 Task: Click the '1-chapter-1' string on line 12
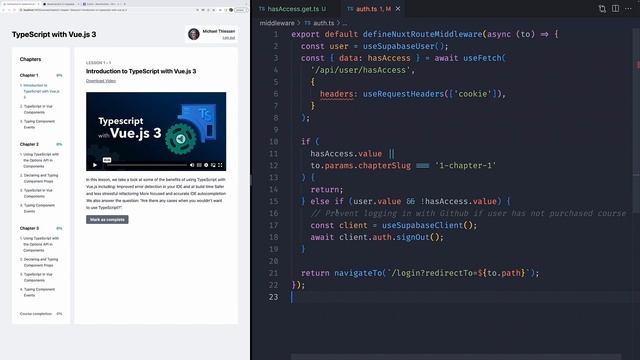pos(465,166)
